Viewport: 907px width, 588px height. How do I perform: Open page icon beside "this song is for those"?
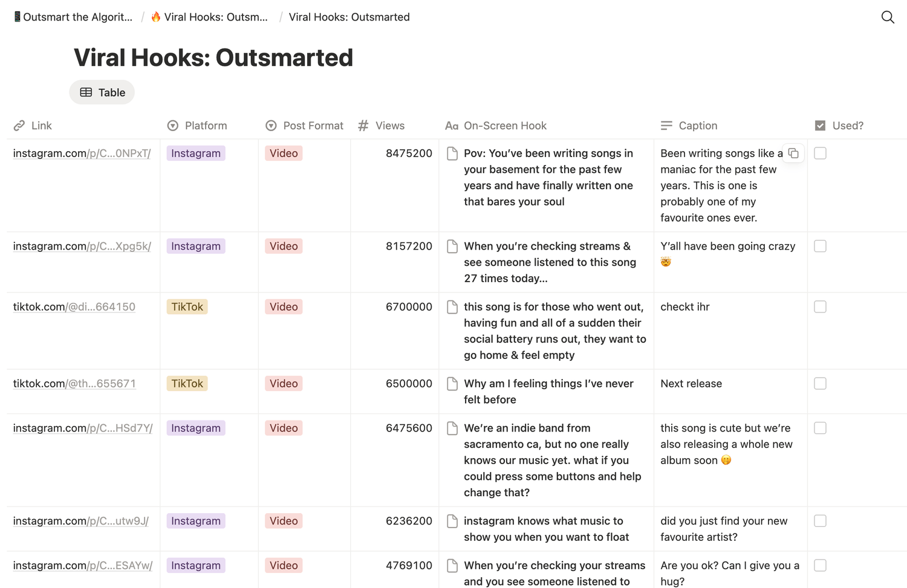452,307
